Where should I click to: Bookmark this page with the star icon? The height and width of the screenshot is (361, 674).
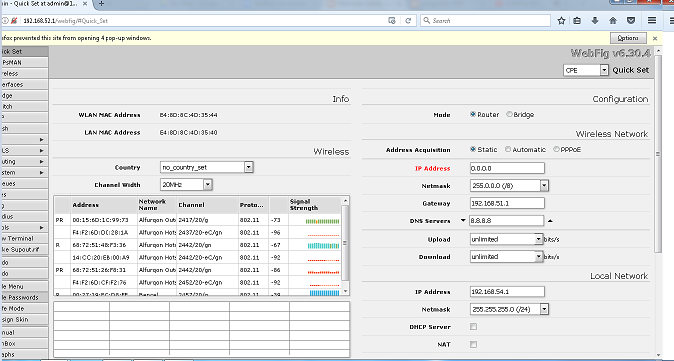coord(561,21)
